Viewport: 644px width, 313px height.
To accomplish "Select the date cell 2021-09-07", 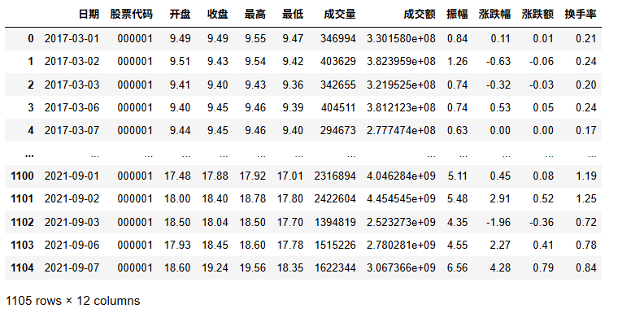I will [72, 267].
